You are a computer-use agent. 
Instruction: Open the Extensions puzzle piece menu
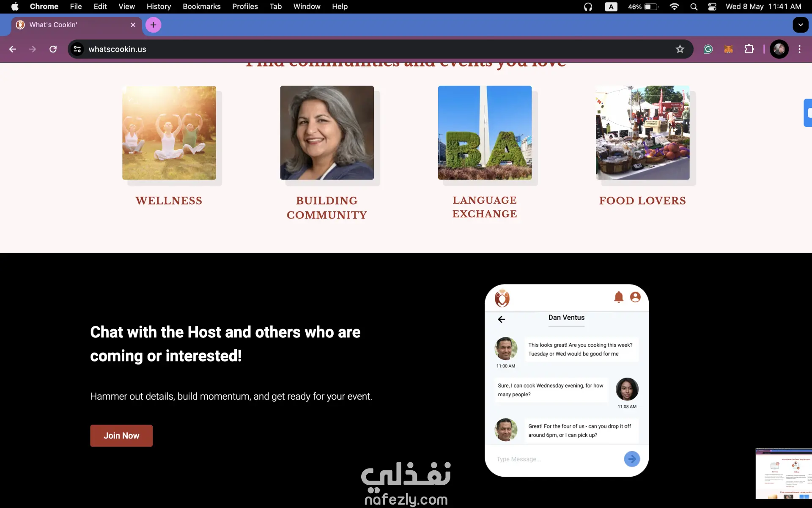pos(749,49)
